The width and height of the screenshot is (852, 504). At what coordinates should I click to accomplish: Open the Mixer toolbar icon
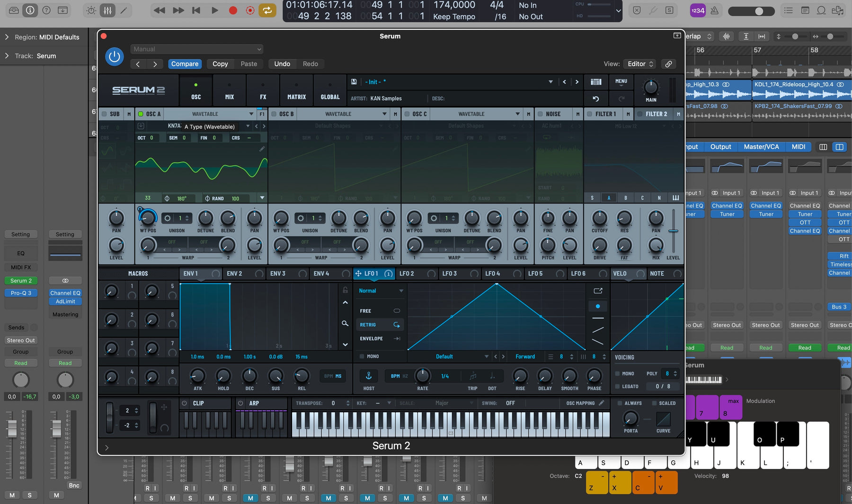(x=107, y=10)
